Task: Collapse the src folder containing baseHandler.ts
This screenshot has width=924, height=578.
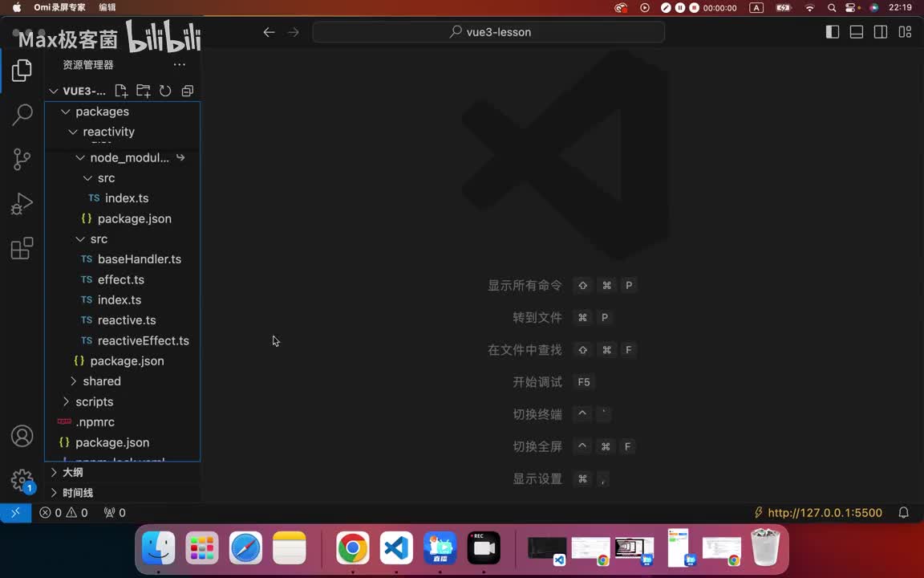Action: point(123,239)
